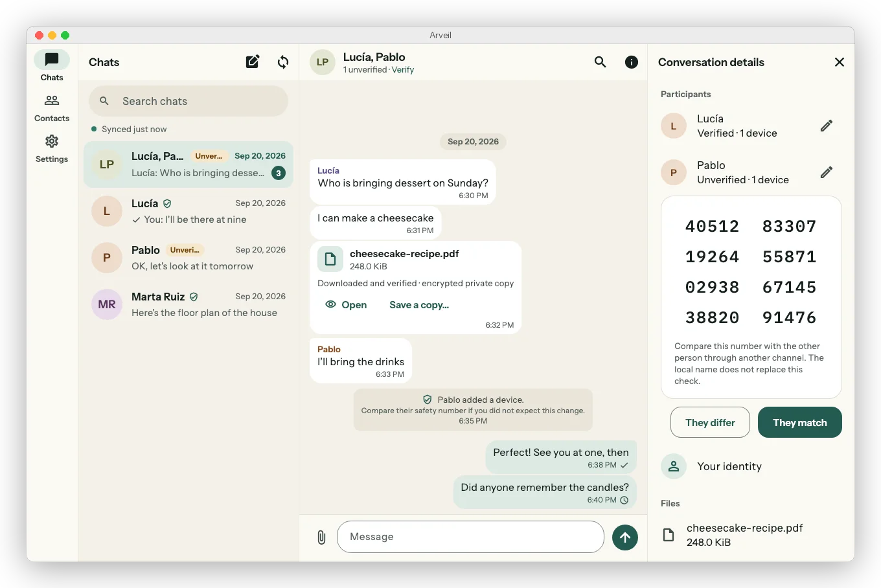The width and height of the screenshot is (881, 588).
Task: Open the Pablo chat in the list
Action: (x=189, y=258)
